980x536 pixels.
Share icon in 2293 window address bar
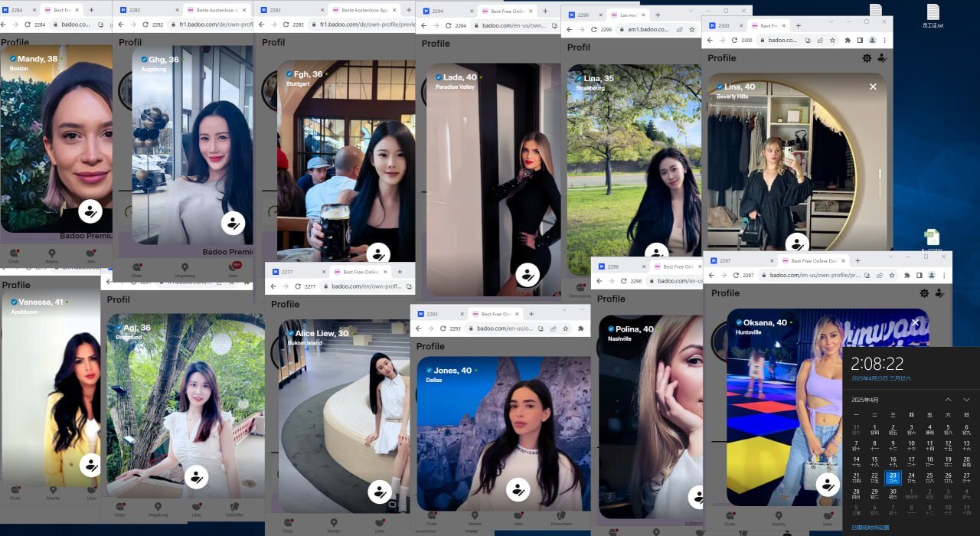point(552,328)
